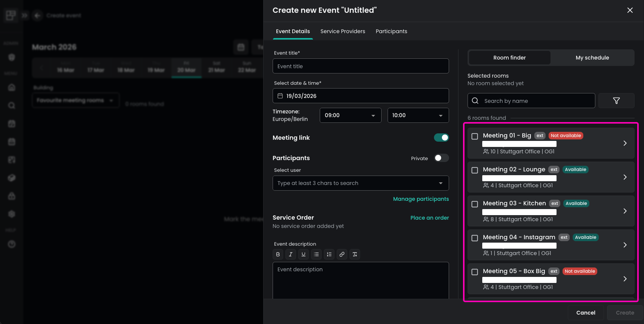
Task: Open the room filter funnel icon
Action: pyautogui.click(x=616, y=101)
